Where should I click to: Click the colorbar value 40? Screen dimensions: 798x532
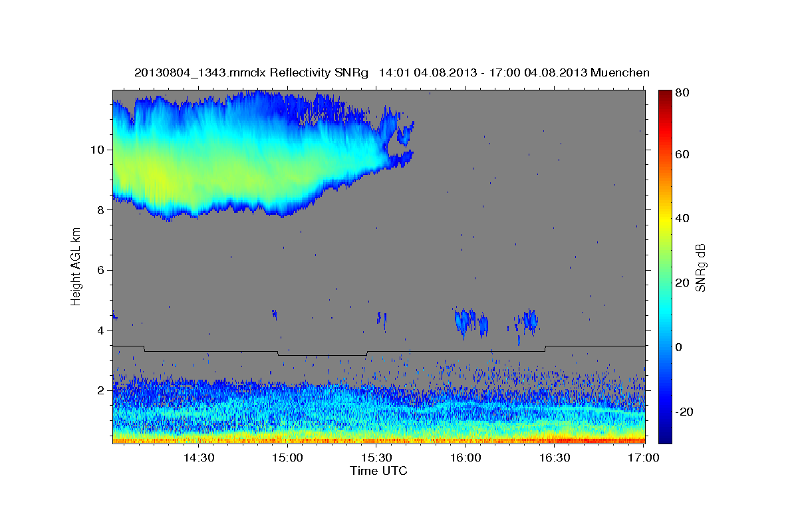pos(684,218)
